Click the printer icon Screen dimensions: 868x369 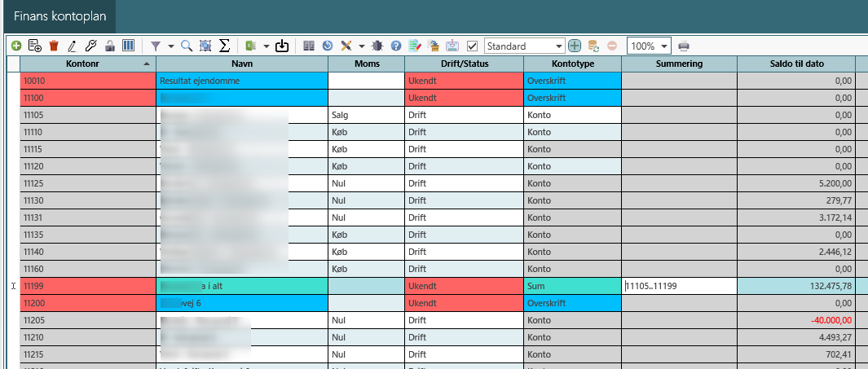click(x=684, y=46)
